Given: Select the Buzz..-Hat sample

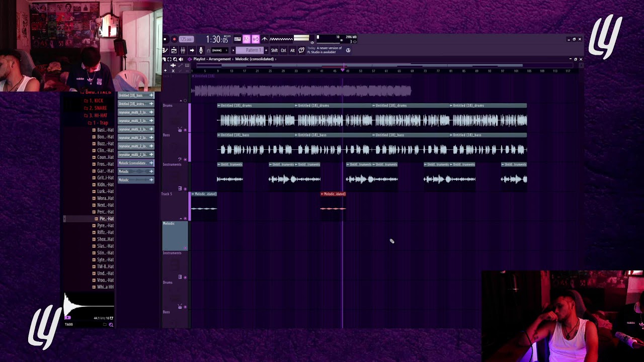Looking at the screenshot, I should (103, 143).
